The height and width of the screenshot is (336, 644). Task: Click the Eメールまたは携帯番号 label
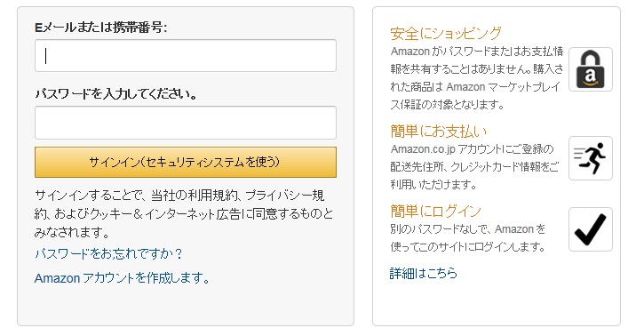tap(101, 28)
